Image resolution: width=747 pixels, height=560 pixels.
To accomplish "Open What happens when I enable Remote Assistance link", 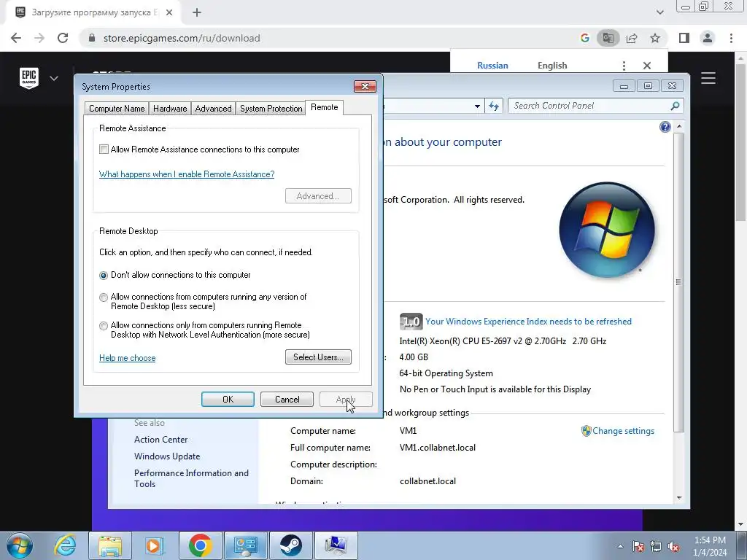I will click(x=187, y=174).
